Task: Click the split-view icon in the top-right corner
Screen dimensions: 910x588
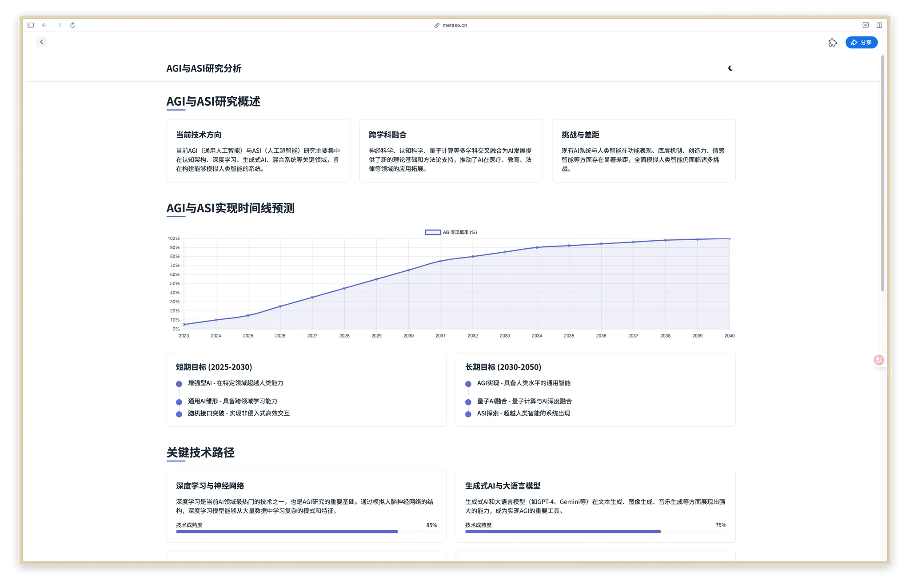Action: coord(879,25)
